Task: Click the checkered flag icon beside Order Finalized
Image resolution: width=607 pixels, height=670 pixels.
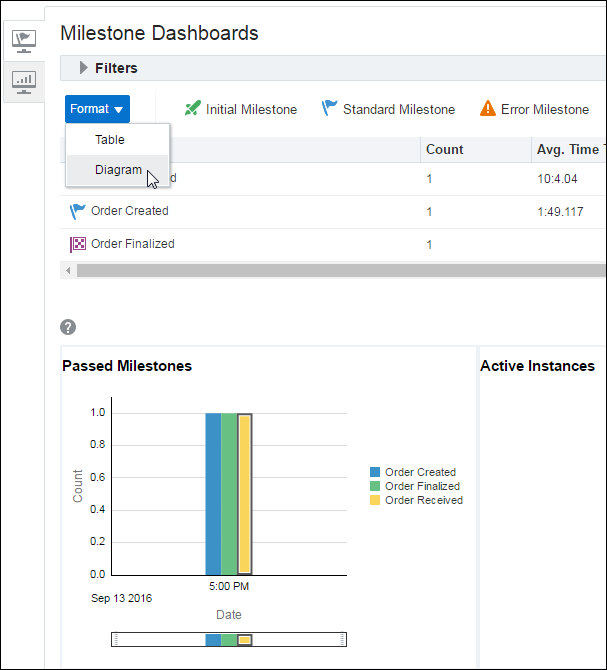Action: tap(78, 244)
